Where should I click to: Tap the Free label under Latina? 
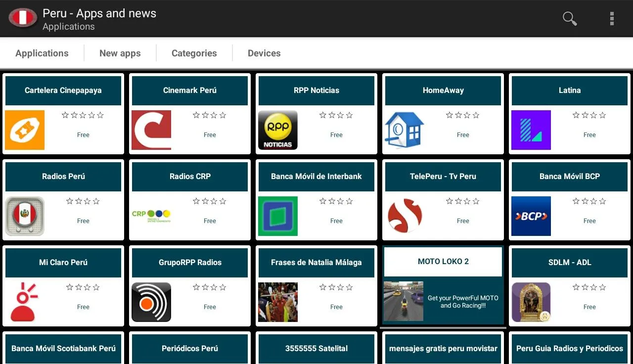tap(589, 135)
